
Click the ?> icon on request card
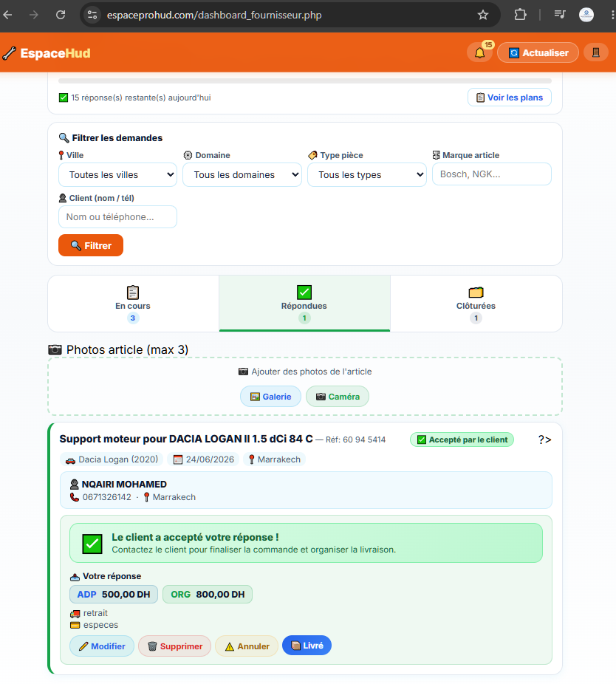[x=544, y=440]
